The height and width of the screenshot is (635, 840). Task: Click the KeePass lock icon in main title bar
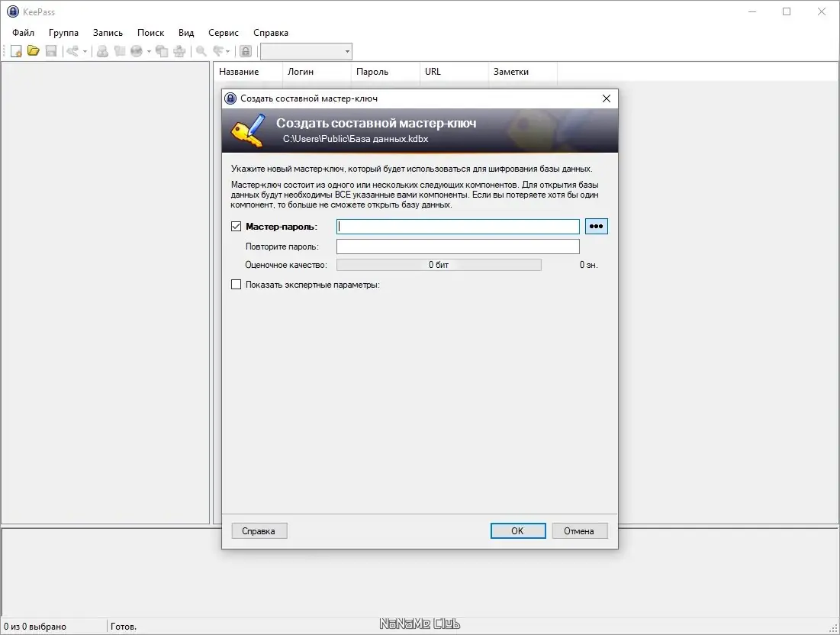12,11
